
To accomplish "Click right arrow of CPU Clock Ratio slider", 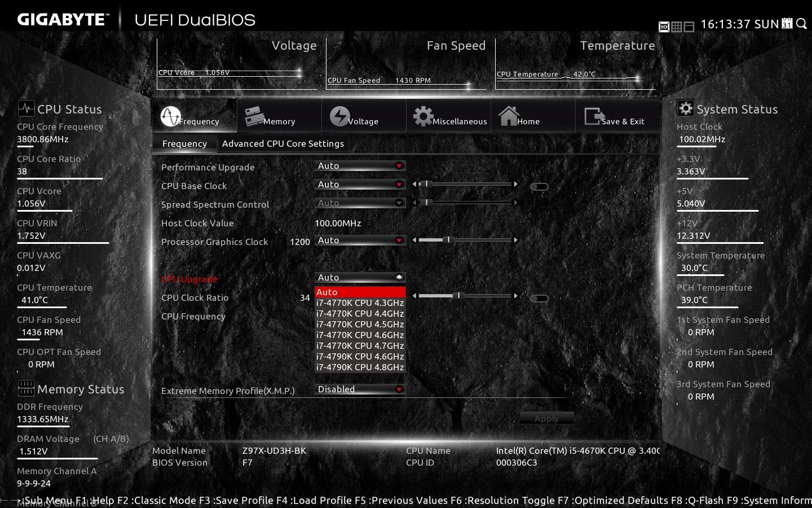I will [x=515, y=296].
